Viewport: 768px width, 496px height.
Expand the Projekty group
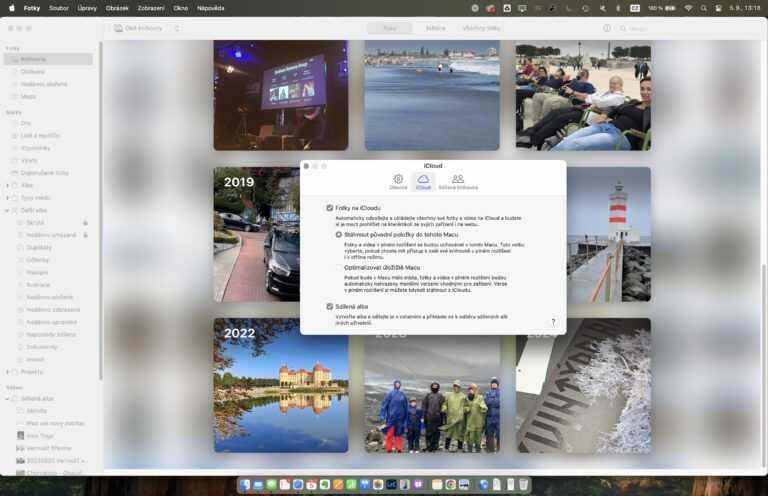[x=7, y=372]
